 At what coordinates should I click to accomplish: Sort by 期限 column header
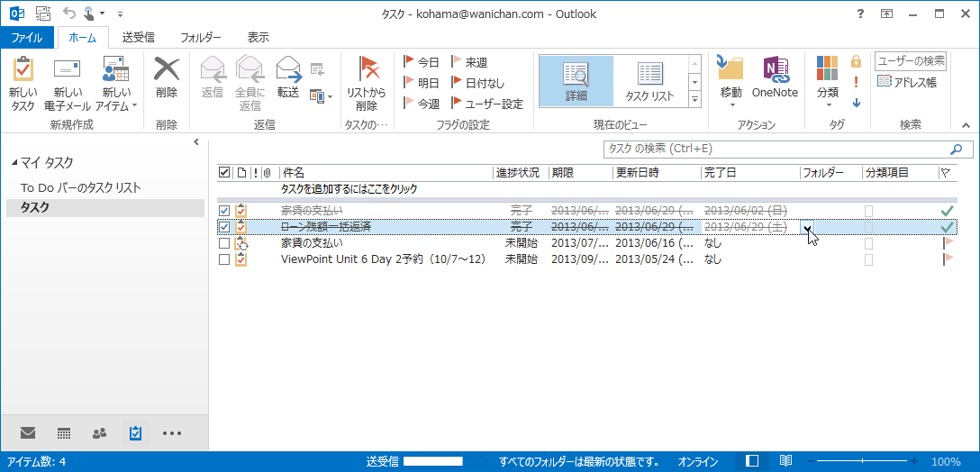tap(580, 173)
